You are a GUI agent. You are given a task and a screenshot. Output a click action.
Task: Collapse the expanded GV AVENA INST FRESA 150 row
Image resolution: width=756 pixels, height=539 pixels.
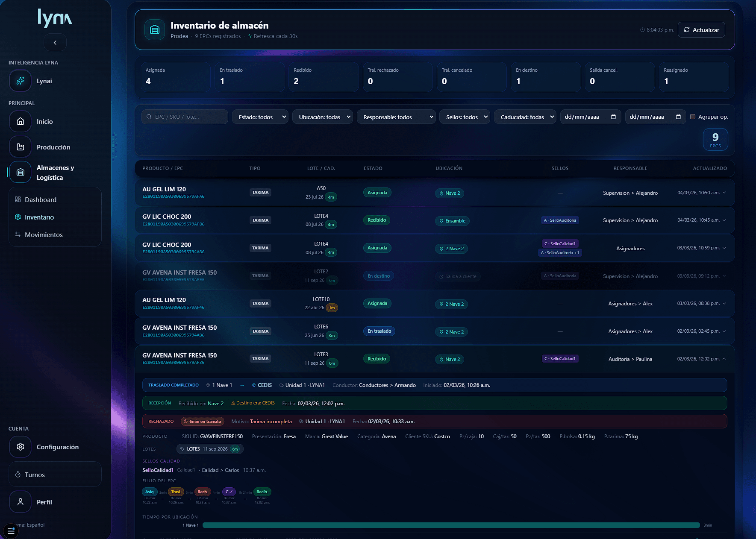(724, 359)
